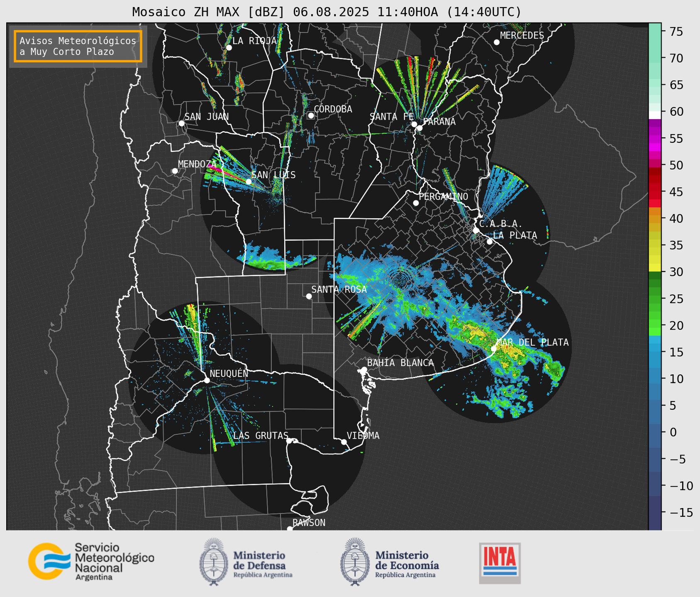The image size is (700, 597).
Task: Click the CÓRDOBA text label
Action: click(x=333, y=109)
